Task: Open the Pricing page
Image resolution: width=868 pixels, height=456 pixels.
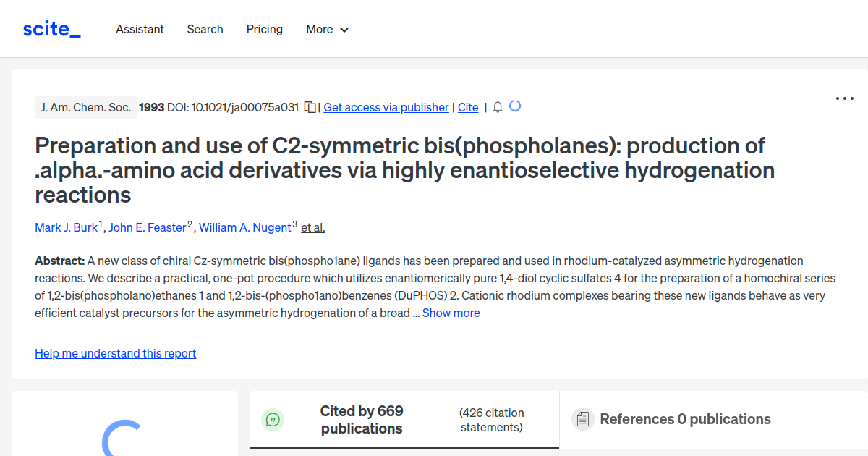Action: pos(264,29)
